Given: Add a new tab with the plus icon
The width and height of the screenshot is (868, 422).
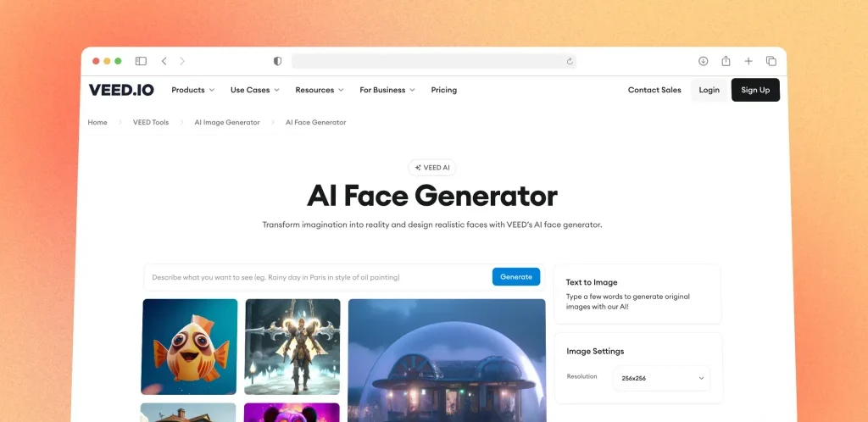Looking at the screenshot, I should click(x=748, y=61).
